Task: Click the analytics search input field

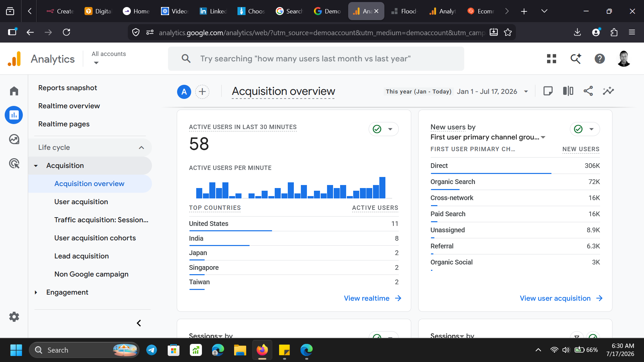Action: click(316, 59)
